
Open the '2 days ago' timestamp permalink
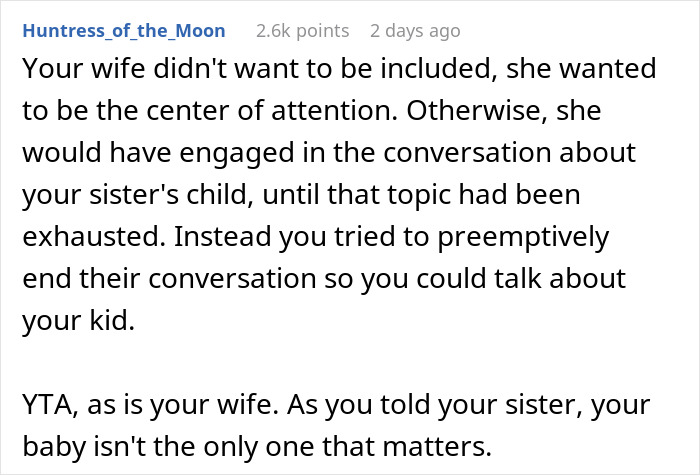tap(415, 31)
